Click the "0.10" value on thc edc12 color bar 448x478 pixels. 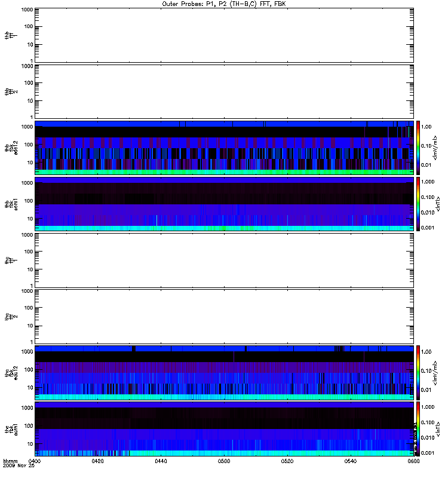click(x=426, y=370)
